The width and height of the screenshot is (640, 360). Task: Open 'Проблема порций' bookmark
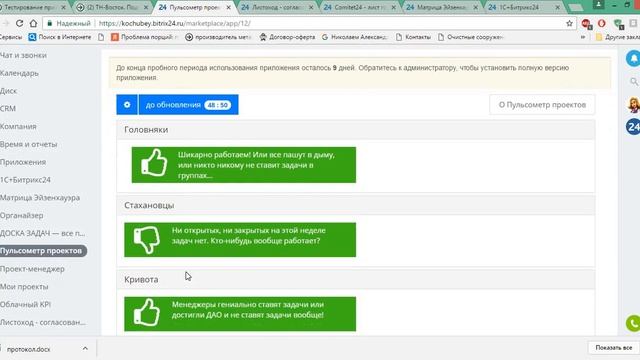pos(145,37)
